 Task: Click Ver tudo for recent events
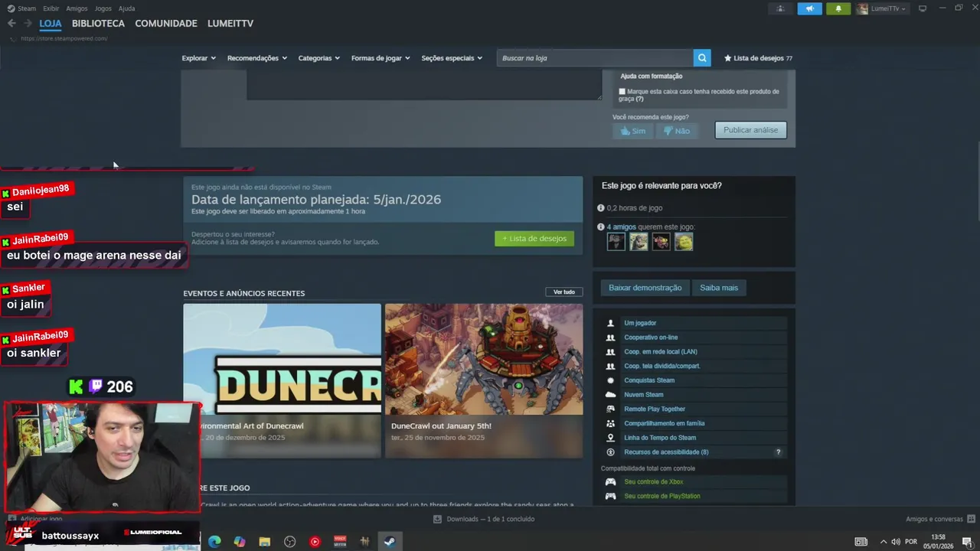pyautogui.click(x=564, y=292)
